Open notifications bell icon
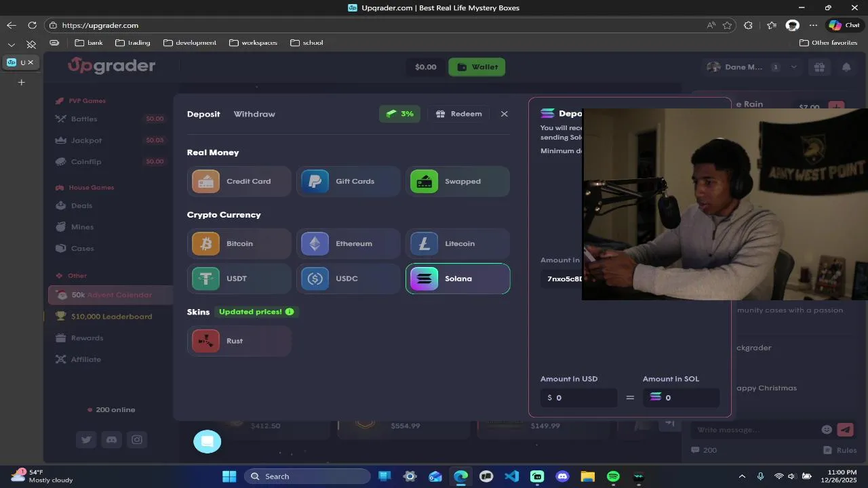This screenshot has height=488, width=868. click(x=846, y=67)
